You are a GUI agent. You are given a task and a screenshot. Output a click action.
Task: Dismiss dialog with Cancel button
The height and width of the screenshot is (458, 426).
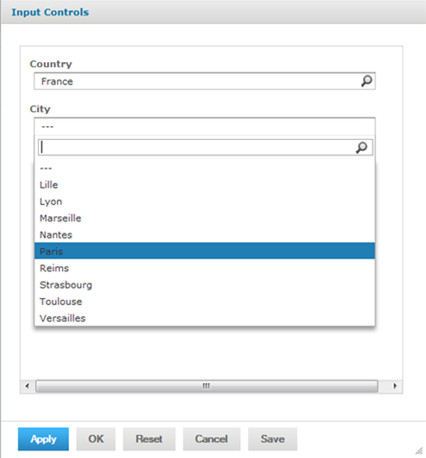click(x=211, y=439)
